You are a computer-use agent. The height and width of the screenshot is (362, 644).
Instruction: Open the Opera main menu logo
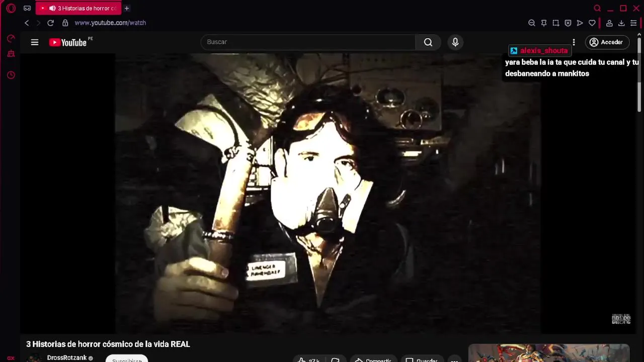(x=11, y=9)
